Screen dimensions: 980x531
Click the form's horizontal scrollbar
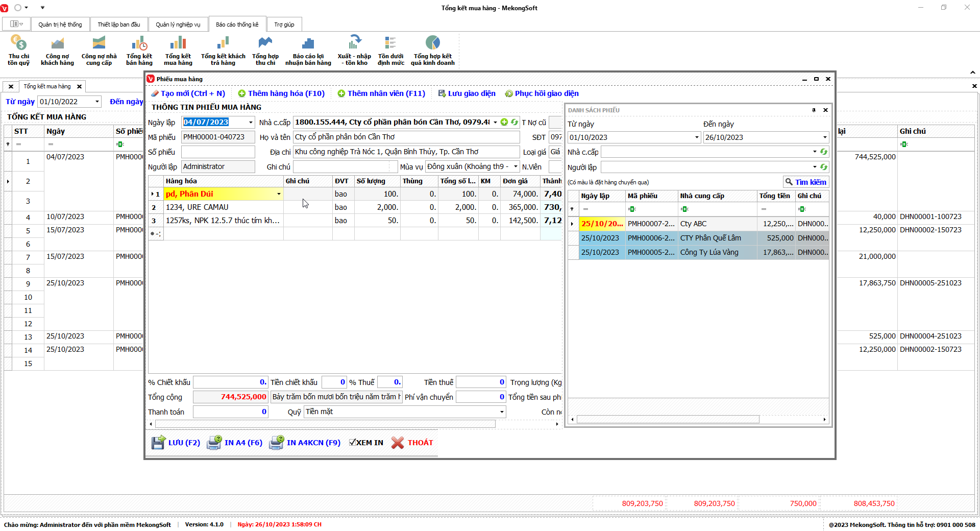click(325, 424)
